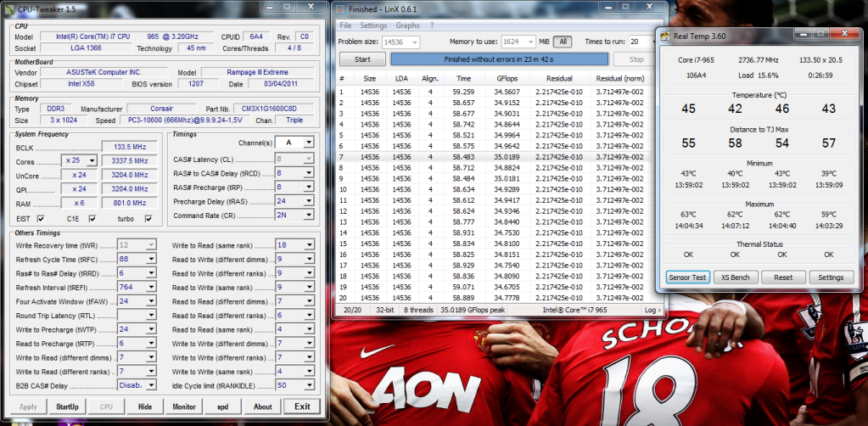868x426 pixels.
Task: Disable the C1E checkbox
Action: (92, 219)
